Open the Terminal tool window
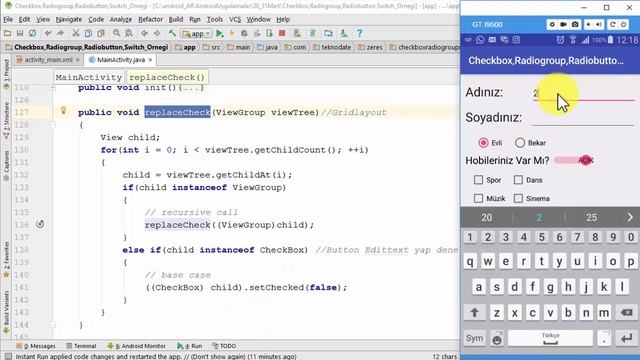Image resolution: width=640 pixels, height=360 pixels. coord(81,346)
